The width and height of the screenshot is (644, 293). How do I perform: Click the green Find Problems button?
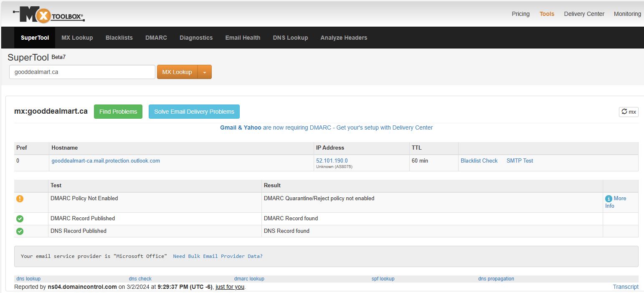[x=118, y=112]
